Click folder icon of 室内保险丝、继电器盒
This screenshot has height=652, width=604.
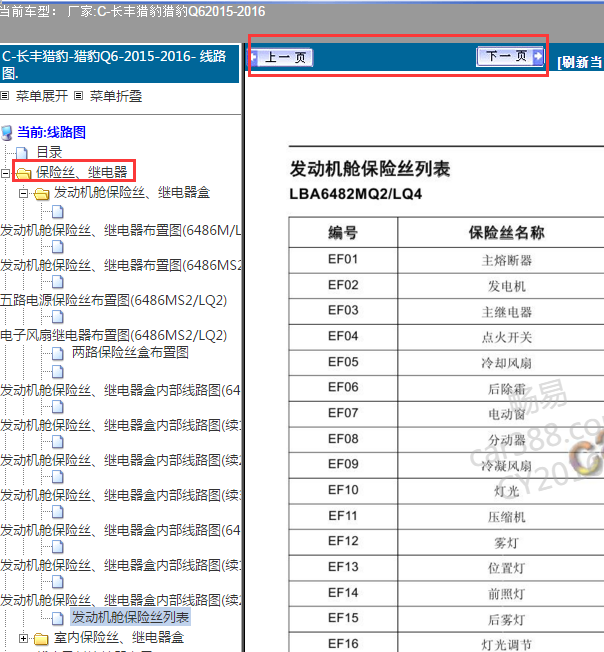tap(42, 638)
